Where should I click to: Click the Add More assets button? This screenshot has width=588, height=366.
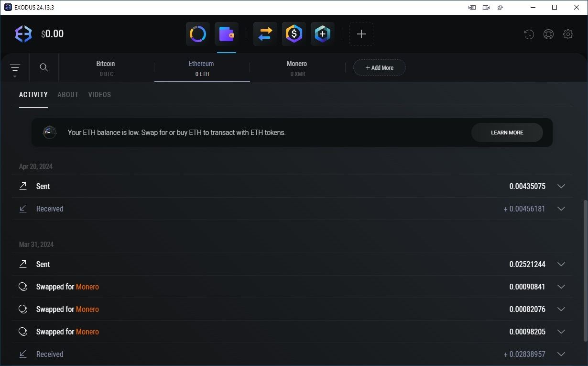[x=380, y=67]
